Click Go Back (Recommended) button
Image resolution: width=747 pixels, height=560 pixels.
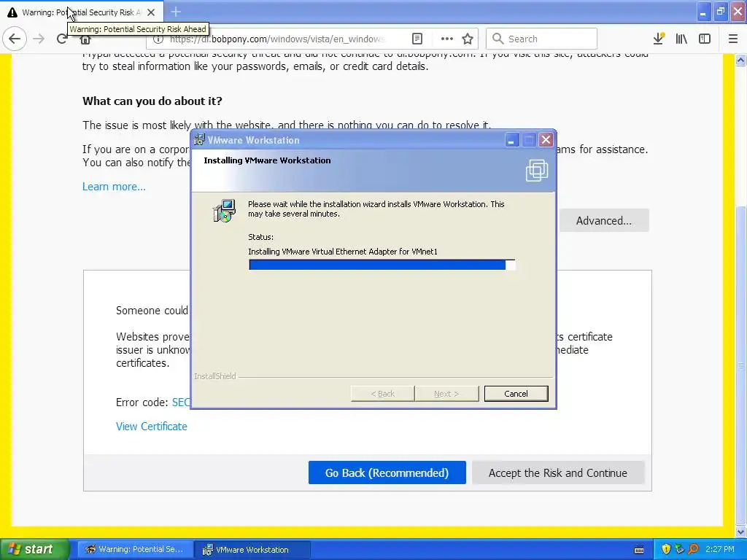pos(387,472)
